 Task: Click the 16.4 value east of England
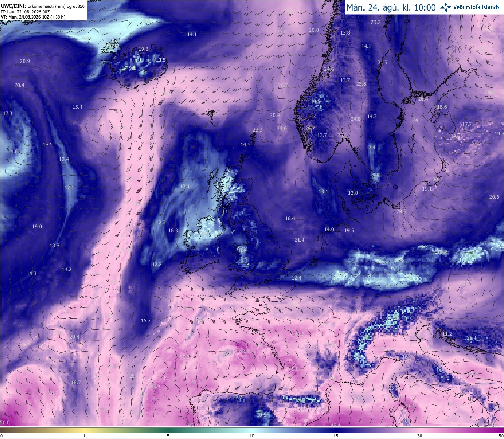click(290, 219)
